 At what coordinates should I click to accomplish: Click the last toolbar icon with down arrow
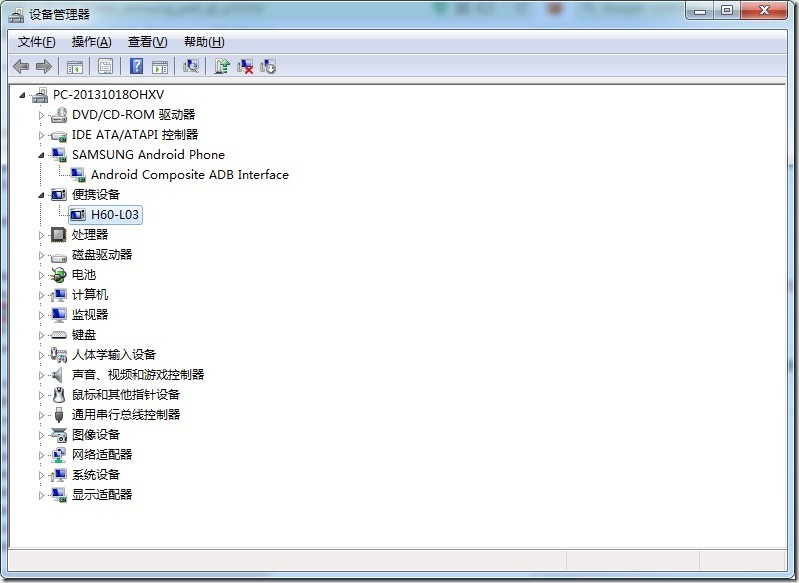pyautogui.click(x=268, y=67)
